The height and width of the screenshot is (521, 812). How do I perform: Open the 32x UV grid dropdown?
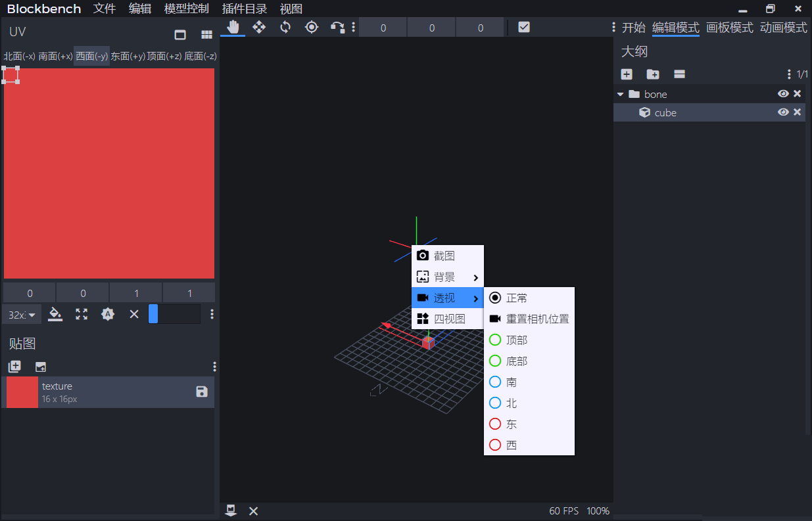[x=22, y=315]
